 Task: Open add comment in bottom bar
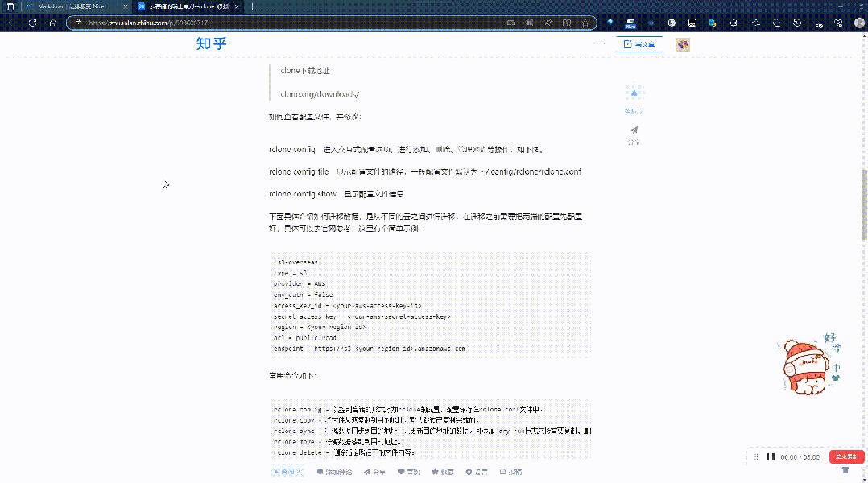(334, 472)
